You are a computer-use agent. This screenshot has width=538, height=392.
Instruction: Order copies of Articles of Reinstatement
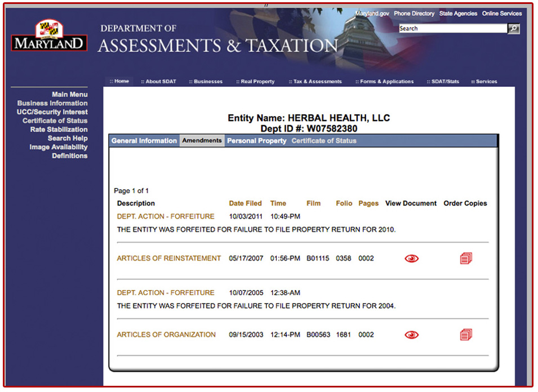tap(466, 259)
